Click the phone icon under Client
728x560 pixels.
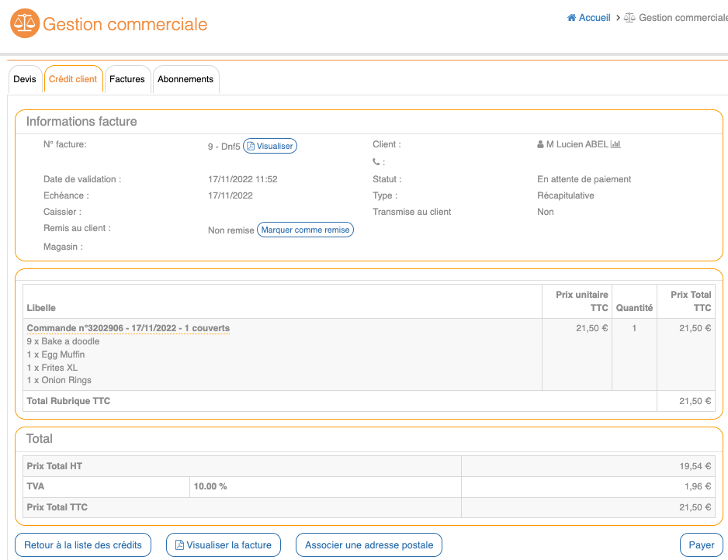[x=377, y=162]
